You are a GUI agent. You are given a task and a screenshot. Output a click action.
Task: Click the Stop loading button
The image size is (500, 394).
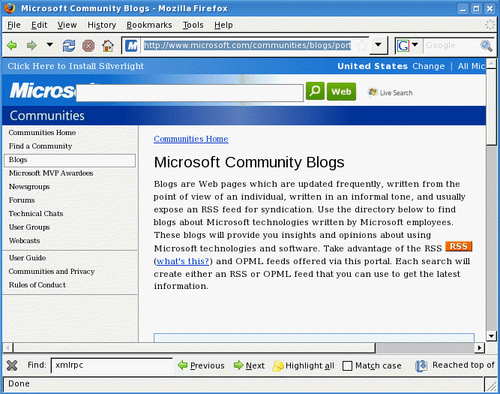pos(88,46)
